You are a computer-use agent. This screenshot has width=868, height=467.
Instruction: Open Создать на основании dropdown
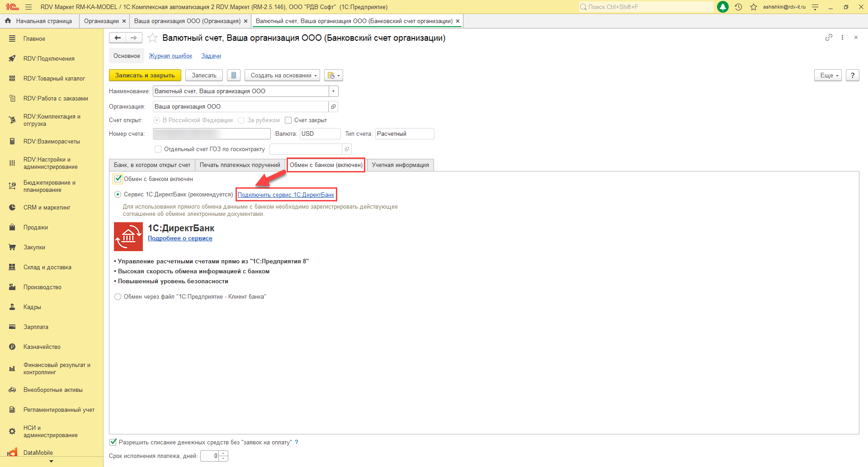coord(282,75)
